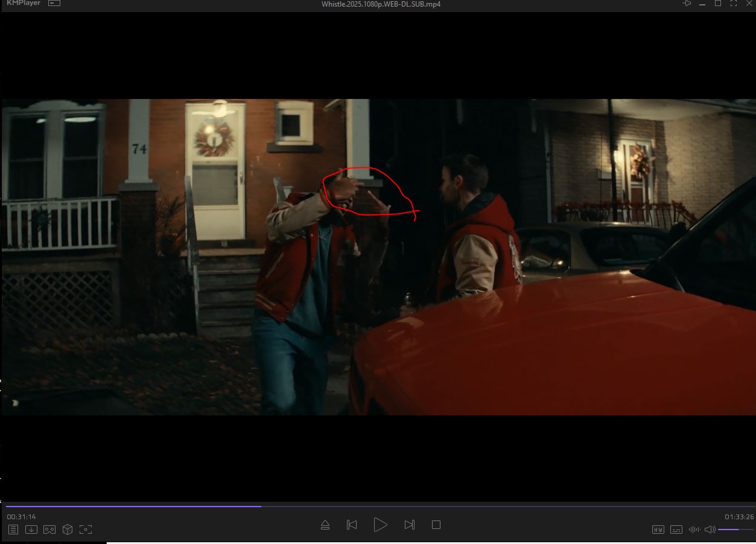Screen dimensions: 756x544
Task: Open the KMPlayer main menu logo
Action: [x=23, y=3]
